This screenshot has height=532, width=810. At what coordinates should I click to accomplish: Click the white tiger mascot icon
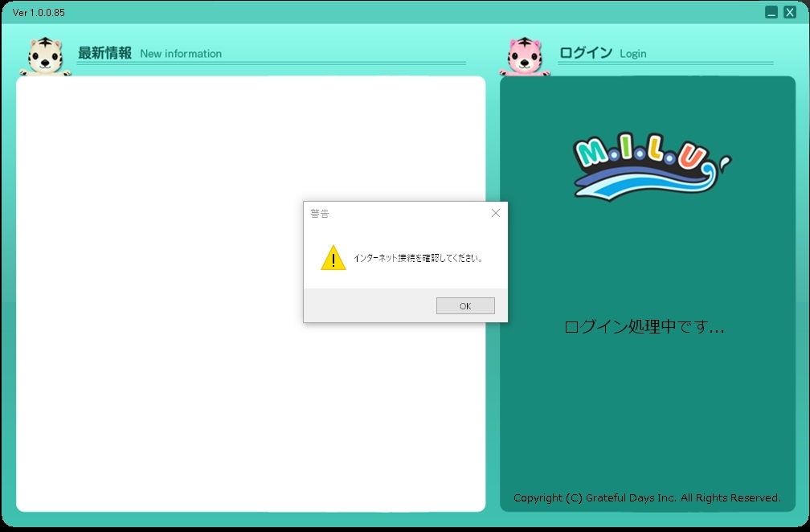click(x=45, y=56)
